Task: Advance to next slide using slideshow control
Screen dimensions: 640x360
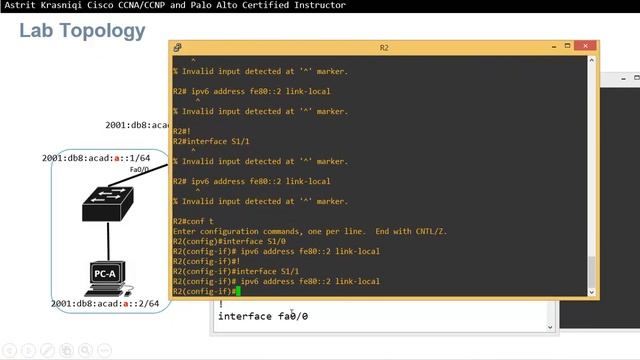Action: click(28, 350)
